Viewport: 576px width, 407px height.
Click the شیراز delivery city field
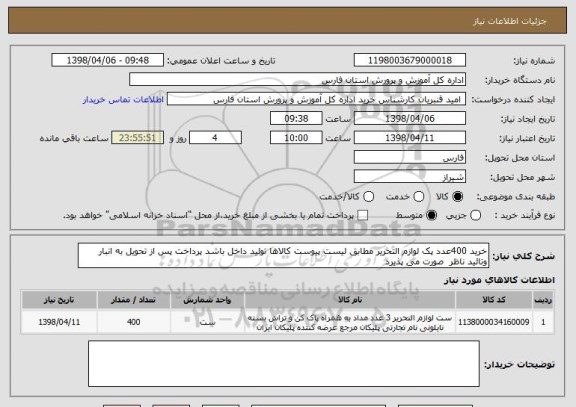[410, 177]
